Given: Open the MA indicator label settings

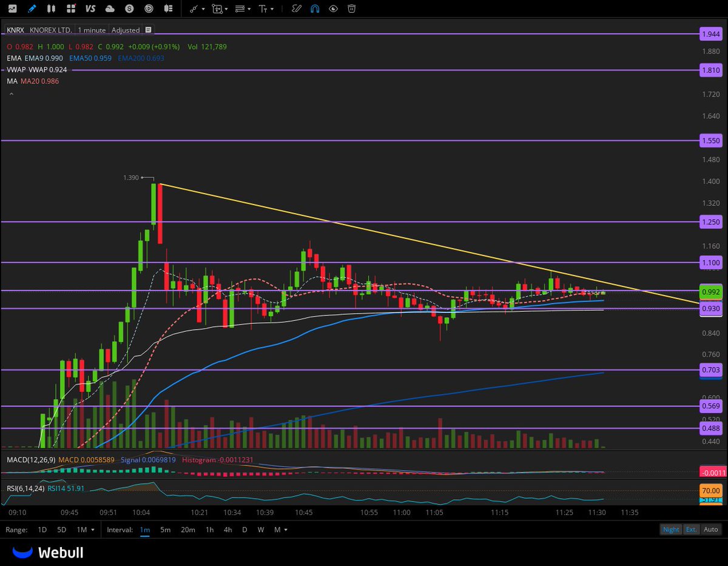Looking at the screenshot, I should 12,81.
